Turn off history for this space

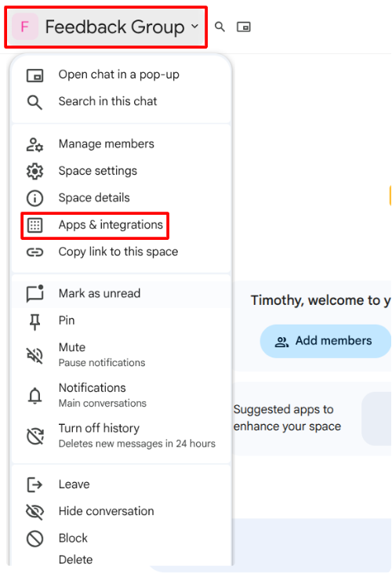click(x=122, y=435)
